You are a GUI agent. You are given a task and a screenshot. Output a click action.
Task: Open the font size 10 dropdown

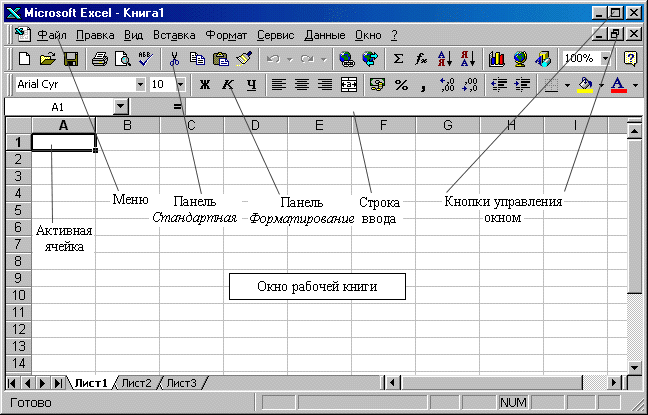[181, 85]
